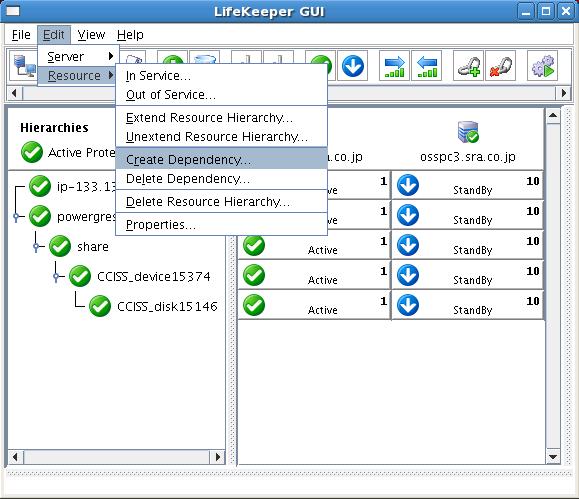Click the StandBy blue arrow in share row
Screen dimensions: 579x499
coord(408,245)
